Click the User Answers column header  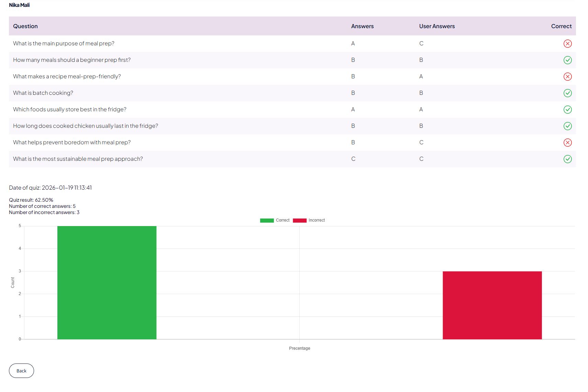[x=437, y=26]
